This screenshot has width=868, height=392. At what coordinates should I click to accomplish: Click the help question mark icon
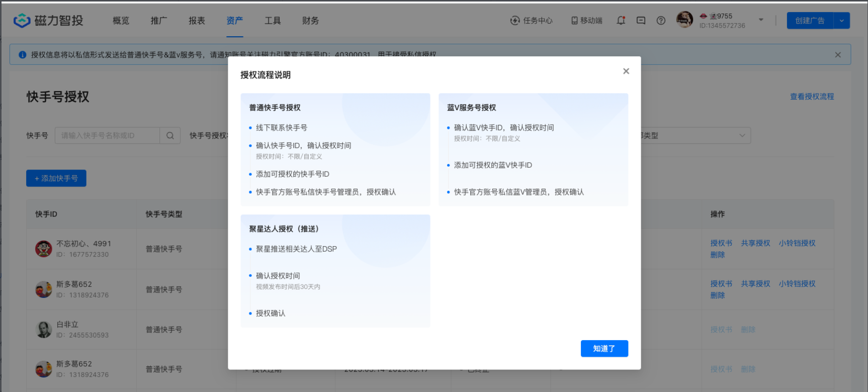(x=661, y=21)
